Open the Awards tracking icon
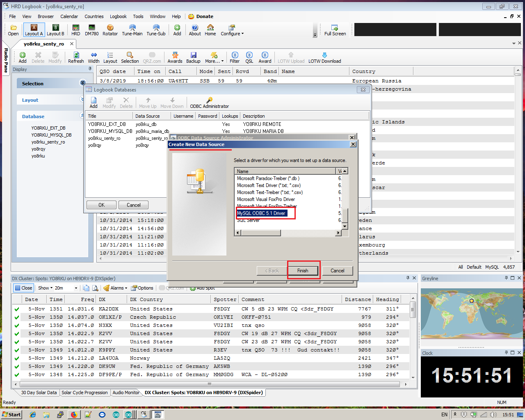 [175, 57]
